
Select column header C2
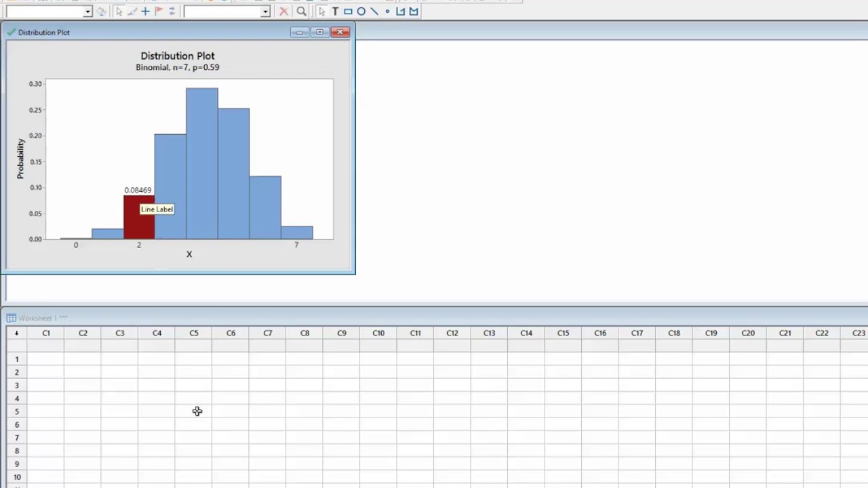83,333
